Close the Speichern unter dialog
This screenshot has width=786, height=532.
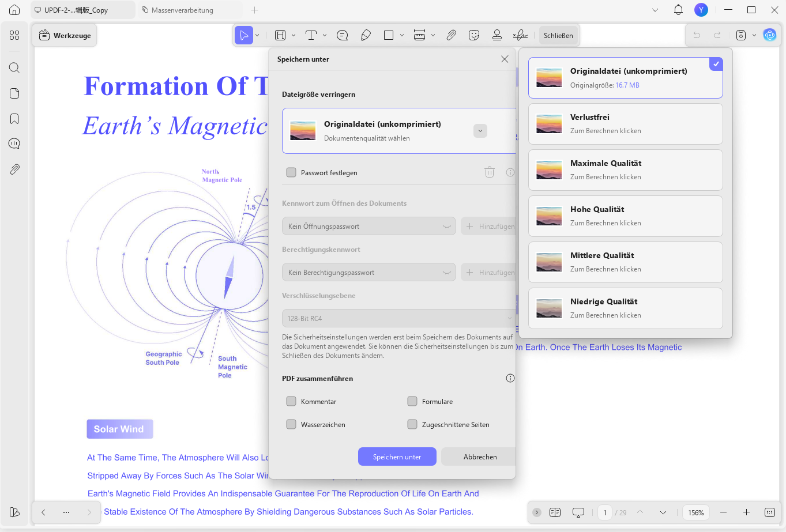(x=505, y=59)
